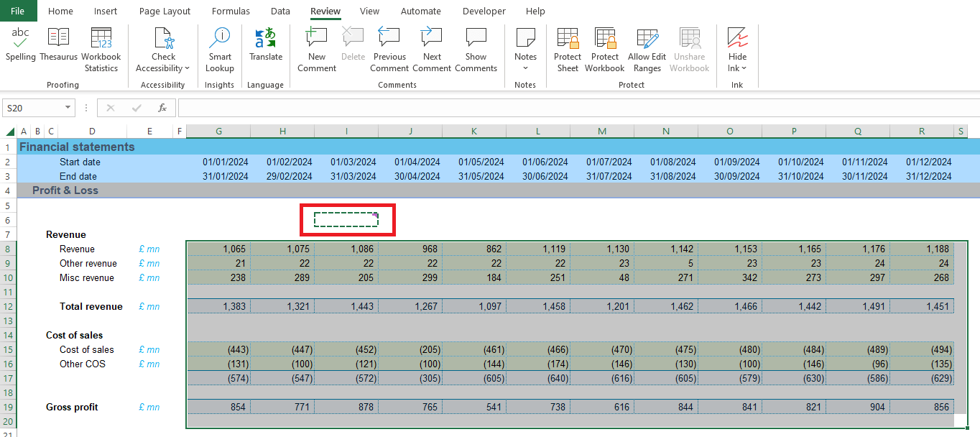
Task: Click the Insert Function fx button
Action: coord(162,108)
